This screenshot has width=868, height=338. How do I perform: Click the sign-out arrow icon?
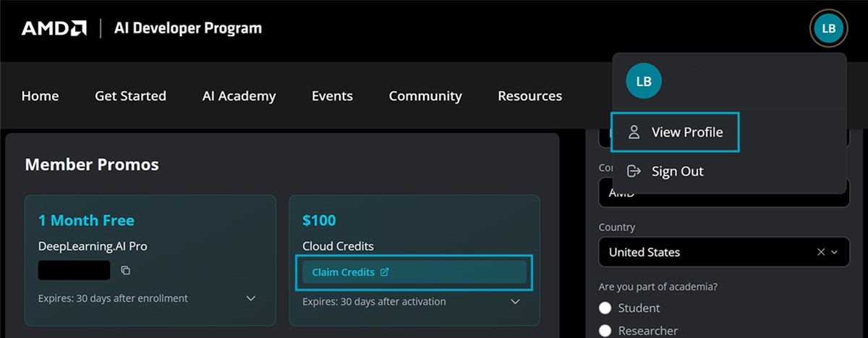coord(634,172)
